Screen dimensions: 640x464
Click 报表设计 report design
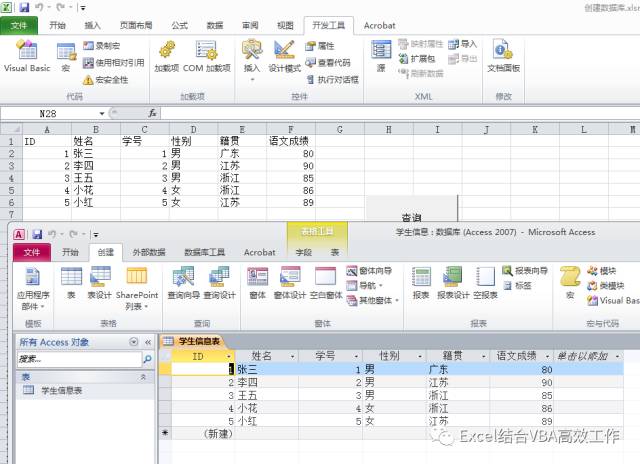[453, 283]
